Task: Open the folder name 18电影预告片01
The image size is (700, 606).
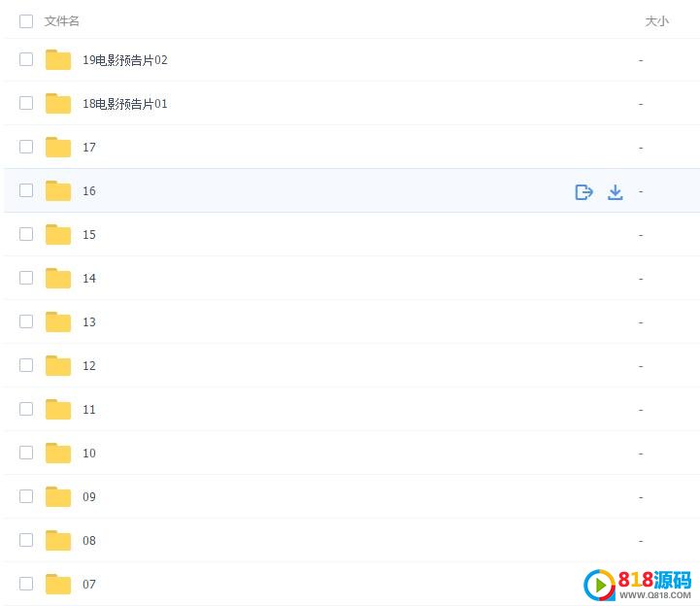Action: tap(125, 104)
